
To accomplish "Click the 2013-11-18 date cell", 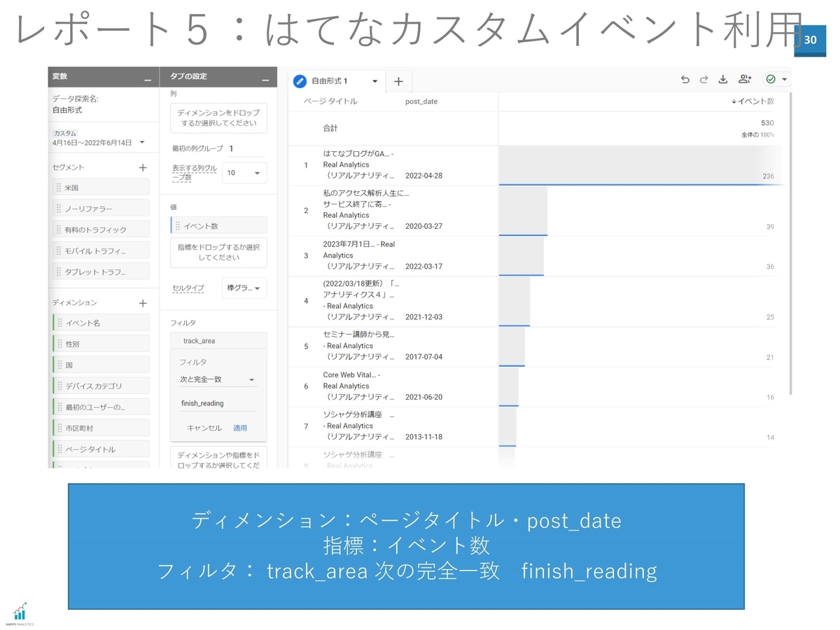I will pos(423,437).
